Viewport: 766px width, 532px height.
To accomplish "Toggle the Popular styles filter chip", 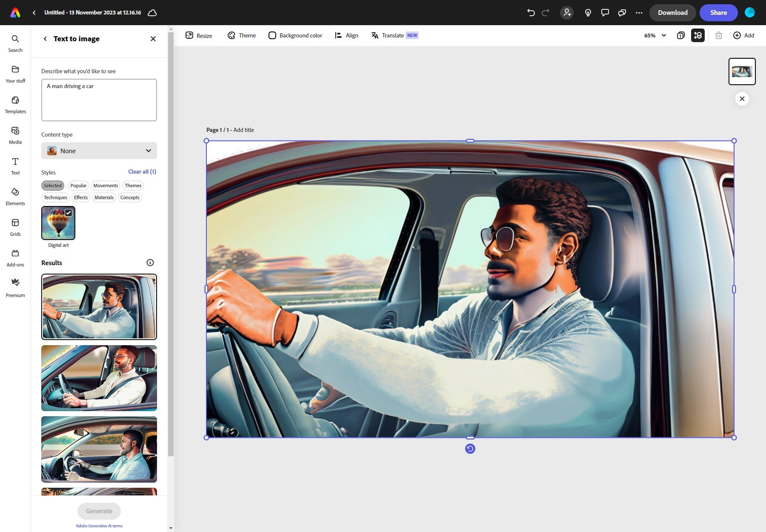I will click(x=78, y=185).
